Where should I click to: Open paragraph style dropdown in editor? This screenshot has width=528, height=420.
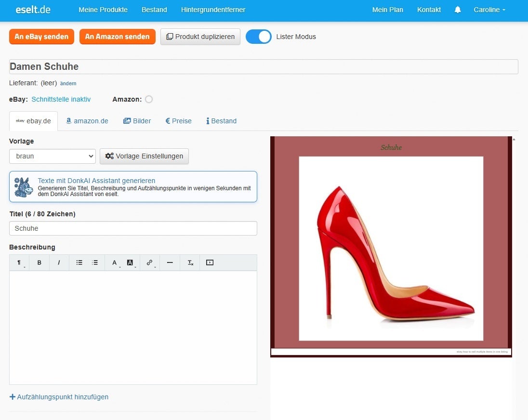click(20, 262)
